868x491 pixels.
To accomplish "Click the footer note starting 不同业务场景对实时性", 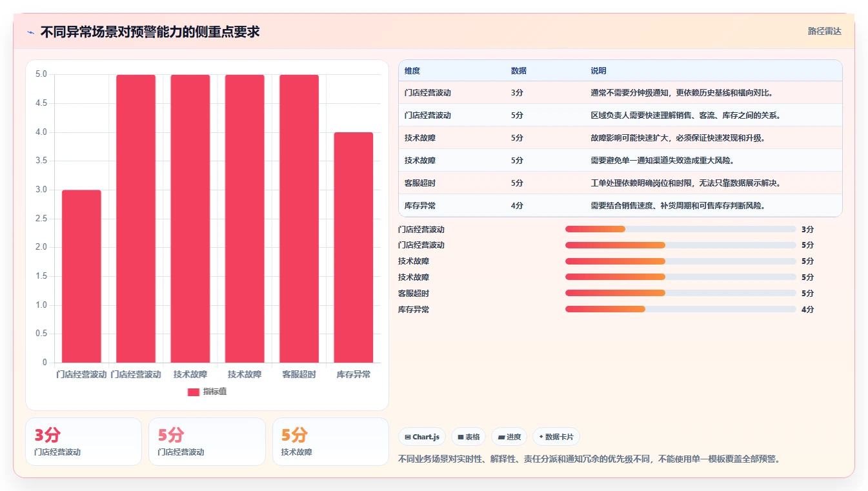I will click(x=589, y=459).
